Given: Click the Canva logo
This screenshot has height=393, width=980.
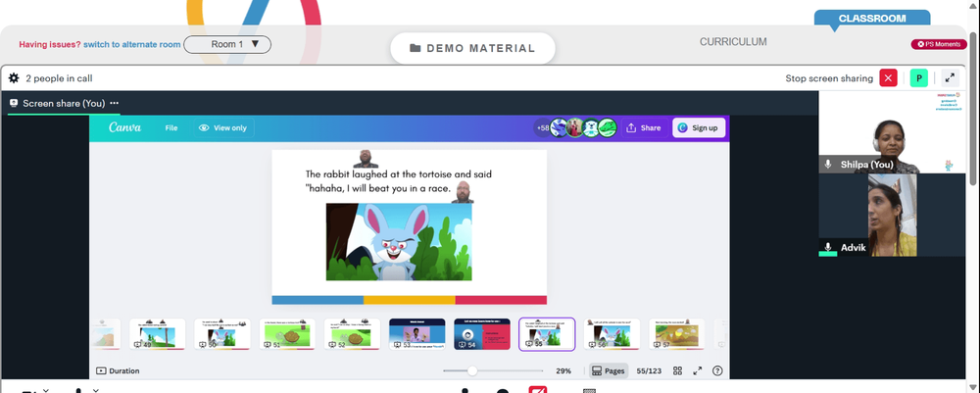Looking at the screenshot, I should point(125,127).
